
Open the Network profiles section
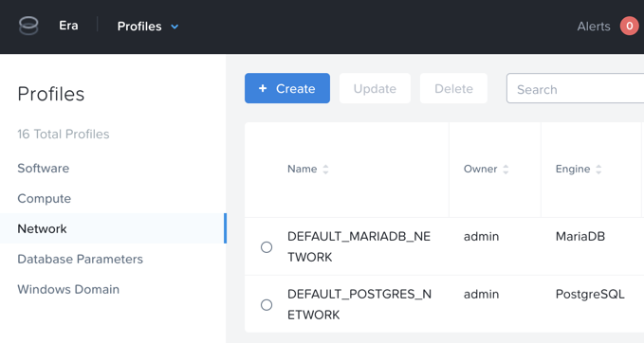(113, 228)
